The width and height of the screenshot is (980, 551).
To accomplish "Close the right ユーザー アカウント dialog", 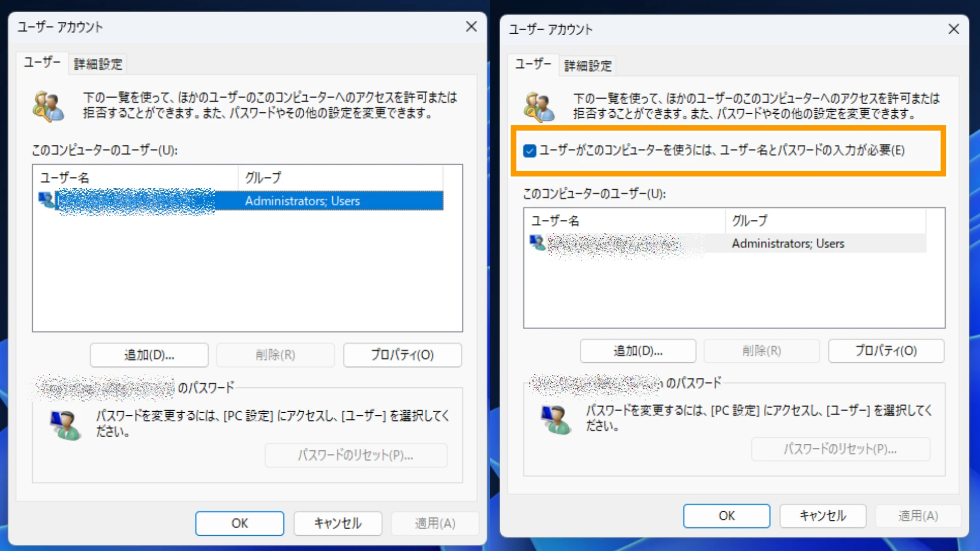I will 953,29.
